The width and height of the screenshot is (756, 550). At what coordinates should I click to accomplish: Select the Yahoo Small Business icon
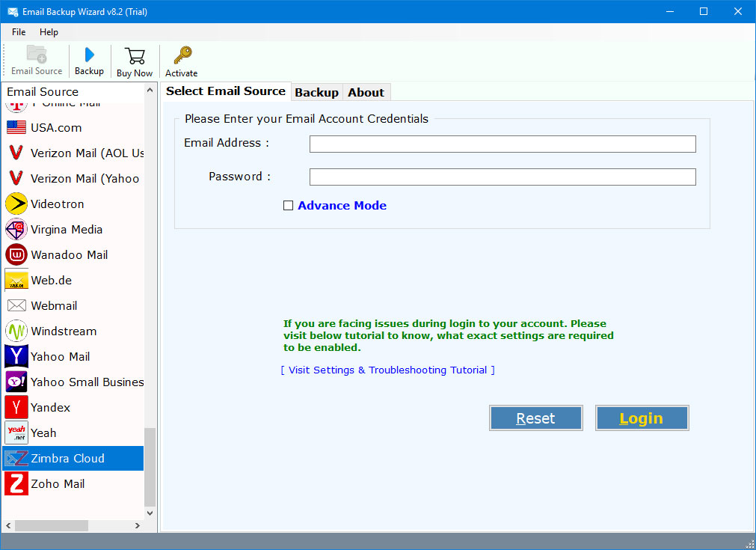click(x=16, y=382)
